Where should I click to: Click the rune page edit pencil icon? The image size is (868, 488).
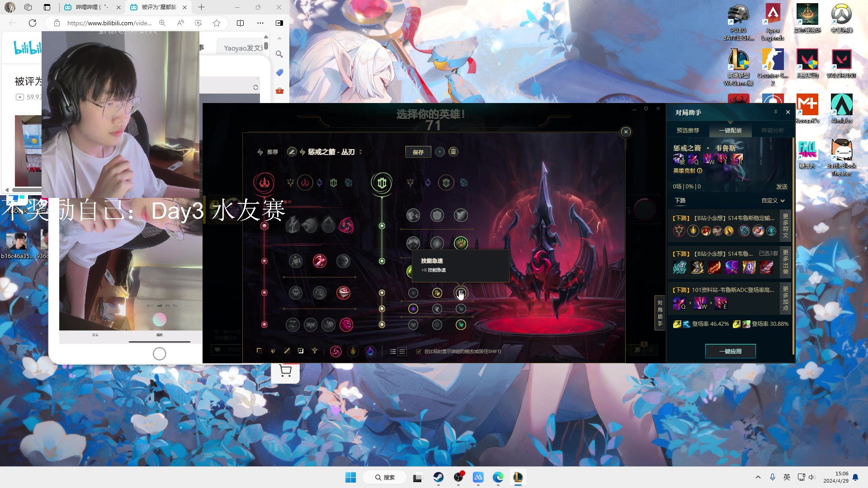[x=292, y=152]
